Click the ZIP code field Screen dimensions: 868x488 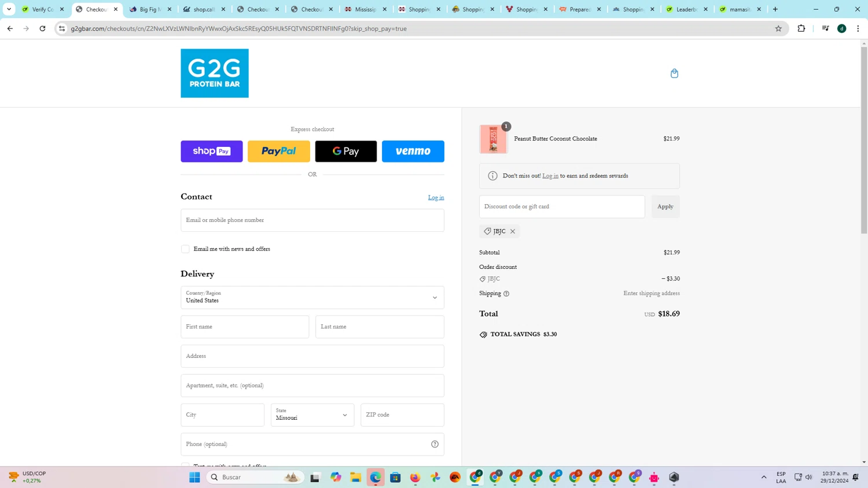[402, 415]
